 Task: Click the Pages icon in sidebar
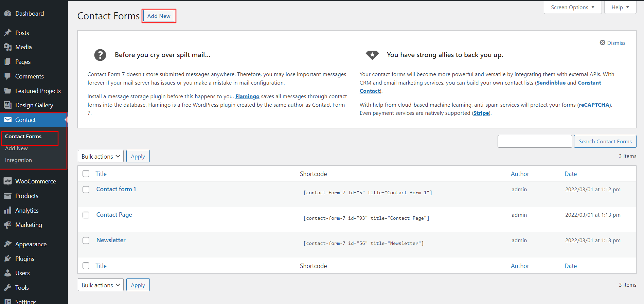point(7,62)
